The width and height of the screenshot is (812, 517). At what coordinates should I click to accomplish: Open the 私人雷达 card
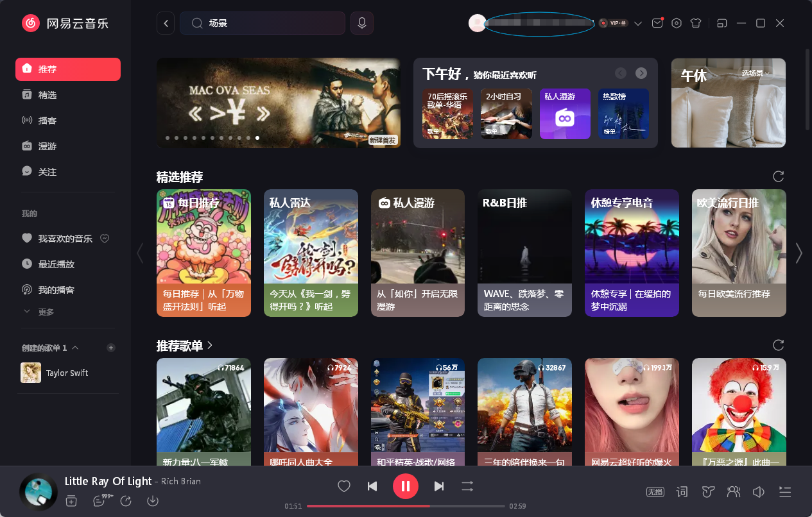[x=311, y=253]
